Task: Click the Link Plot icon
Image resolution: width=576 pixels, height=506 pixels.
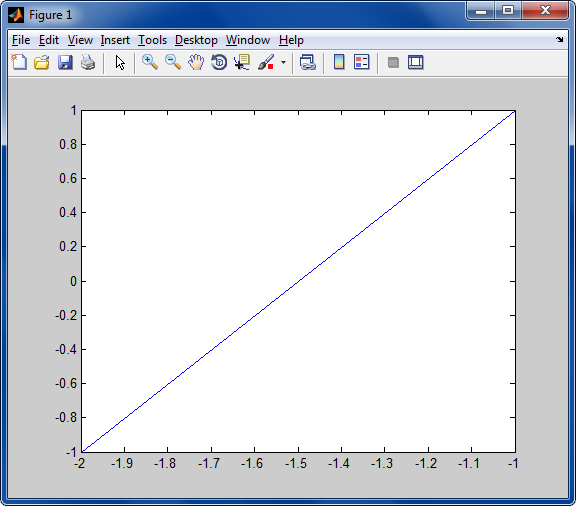Action: click(x=307, y=62)
